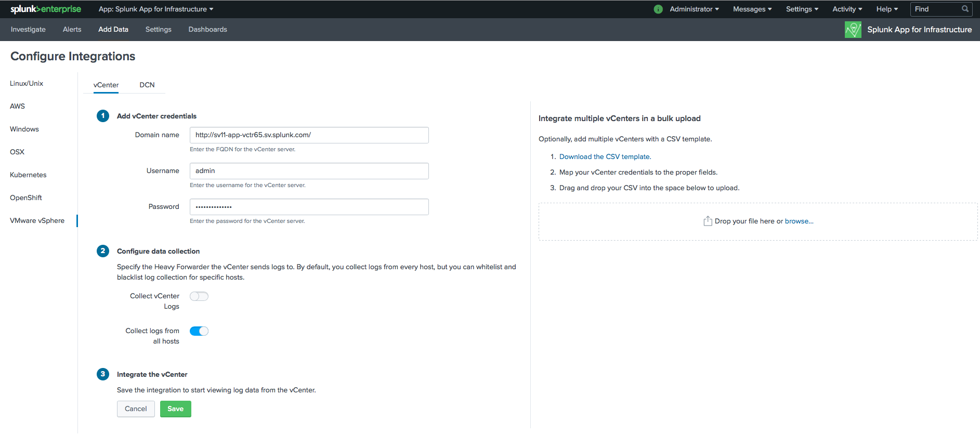Disable Collect logs from all hosts switch
Screen dimensions: 980x448
(199, 331)
